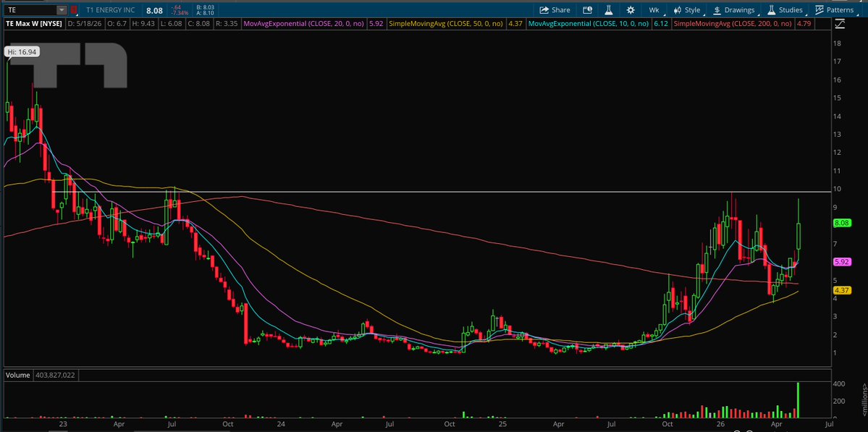Image resolution: width=868 pixels, height=432 pixels.
Task: Click the red symbol link color indicator
Action: tap(74, 10)
